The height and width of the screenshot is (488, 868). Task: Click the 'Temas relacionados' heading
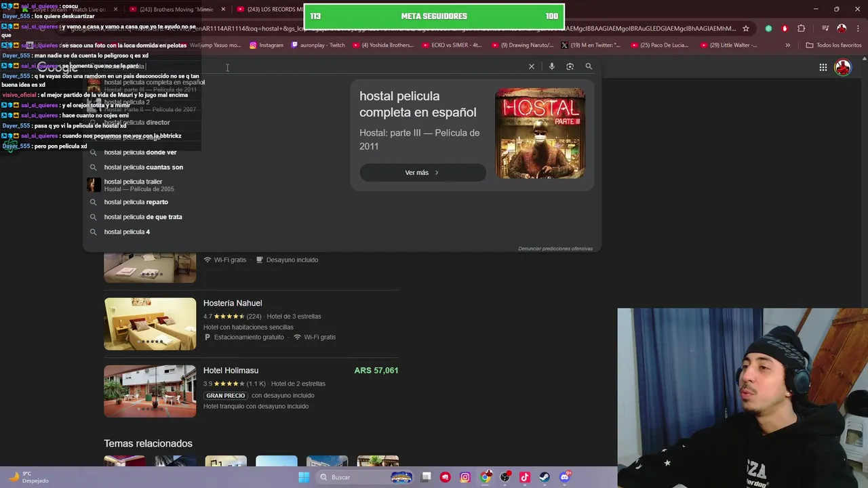[148, 443]
